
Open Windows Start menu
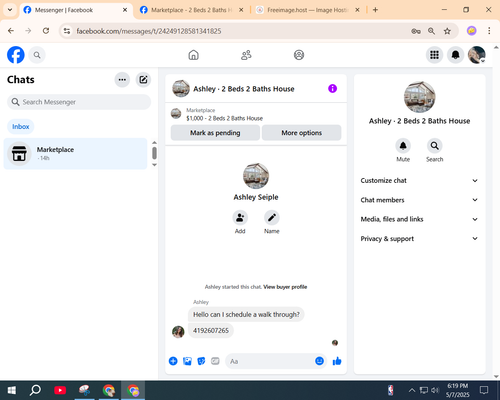[12, 390]
